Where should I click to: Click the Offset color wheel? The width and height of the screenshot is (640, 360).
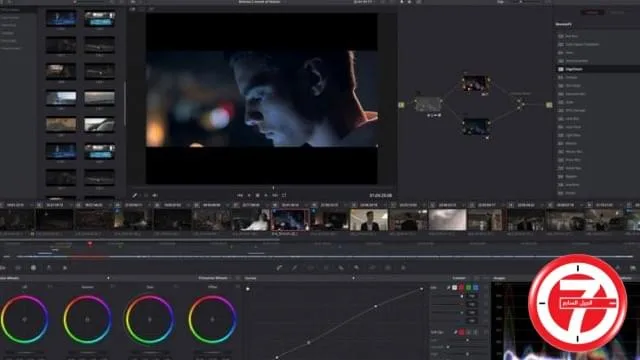point(212,319)
